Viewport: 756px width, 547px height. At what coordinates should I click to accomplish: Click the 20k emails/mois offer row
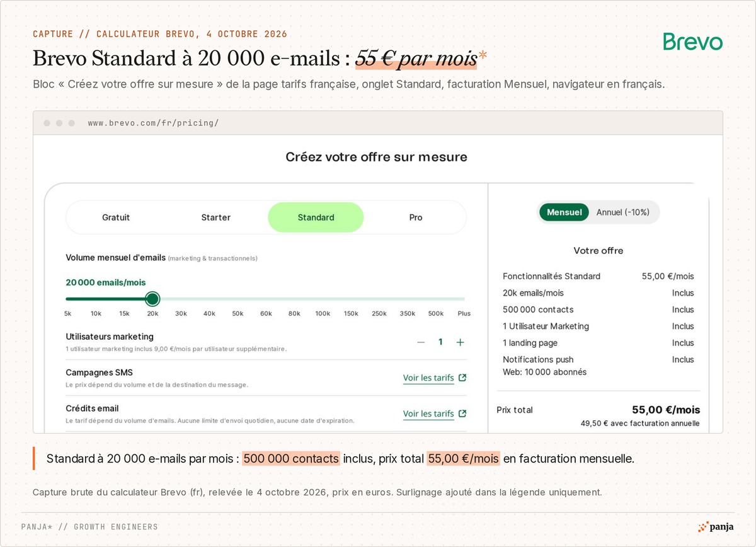coord(598,293)
